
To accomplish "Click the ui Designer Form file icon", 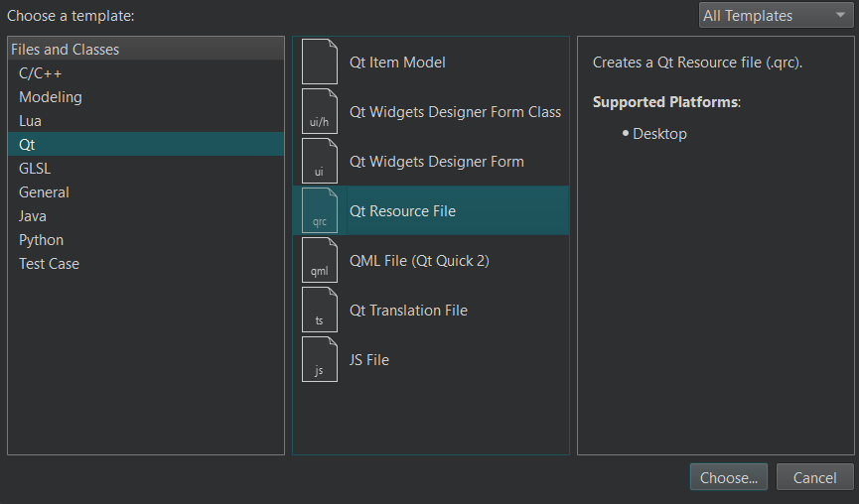I will pyautogui.click(x=320, y=161).
